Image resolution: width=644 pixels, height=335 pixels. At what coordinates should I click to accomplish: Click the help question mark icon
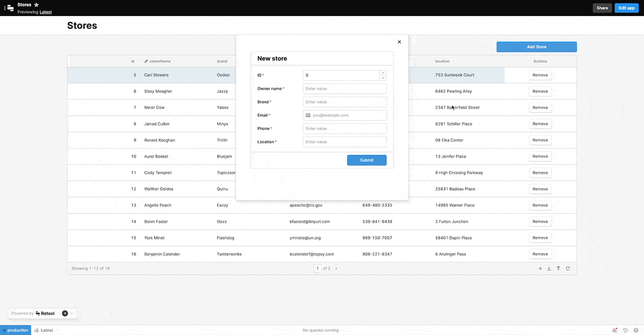[x=636, y=330]
